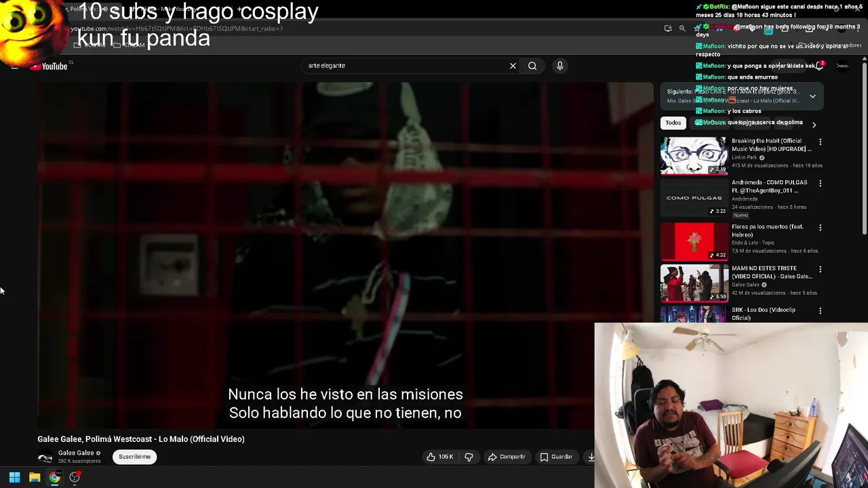Screen dimensions: 868x488
Task: Click the Guardar save button
Action: point(556,457)
